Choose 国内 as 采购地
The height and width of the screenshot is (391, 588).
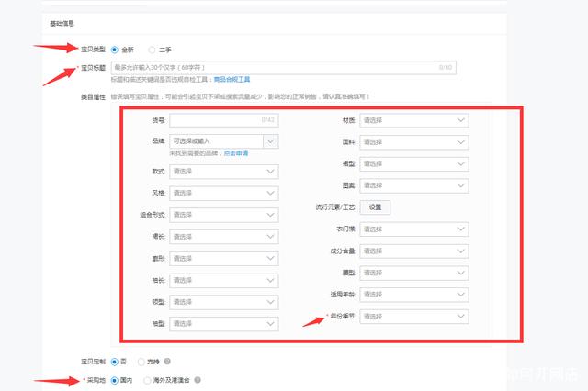[114, 379]
